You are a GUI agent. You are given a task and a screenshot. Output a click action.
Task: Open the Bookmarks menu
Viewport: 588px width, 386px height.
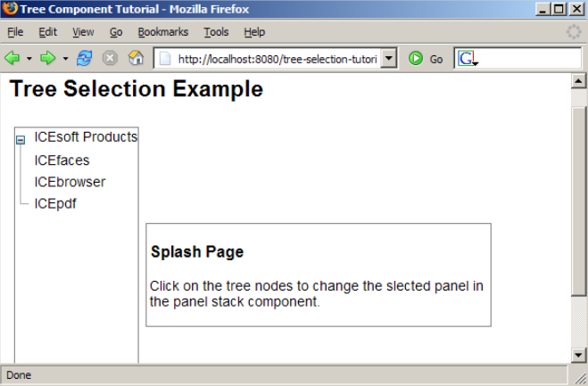pyautogui.click(x=162, y=32)
